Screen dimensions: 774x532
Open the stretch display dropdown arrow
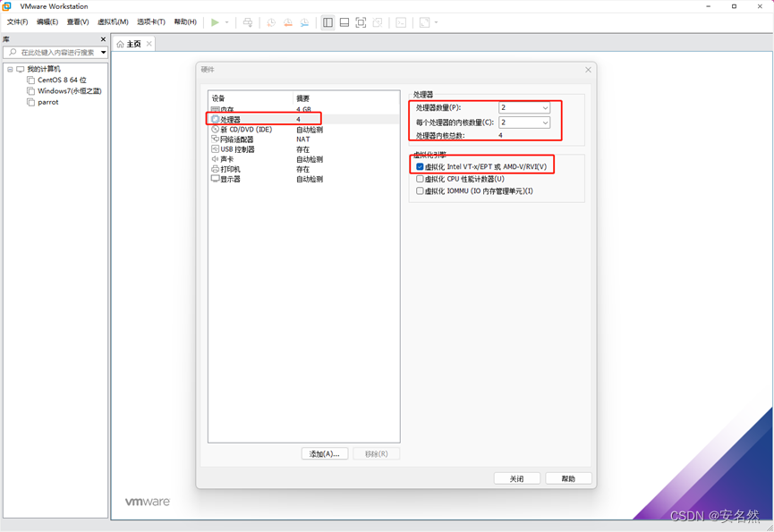point(436,22)
